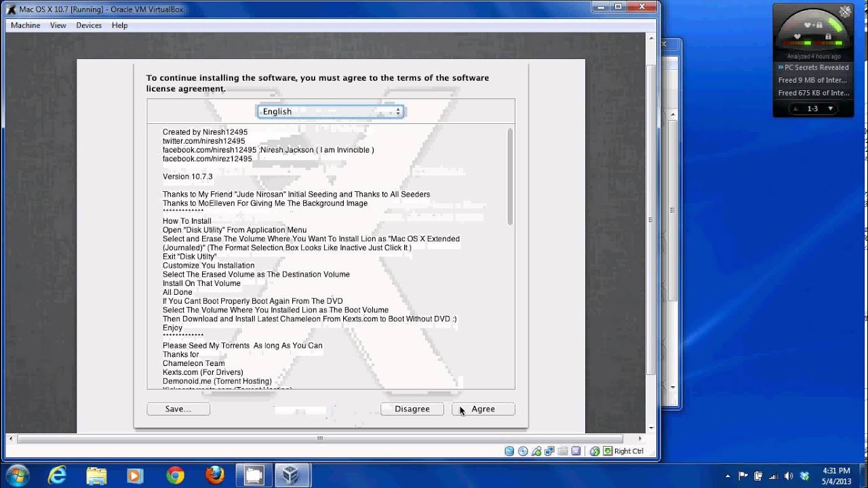
Task: Click the Show Desktop strip at taskbar end
Action: point(863,476)
